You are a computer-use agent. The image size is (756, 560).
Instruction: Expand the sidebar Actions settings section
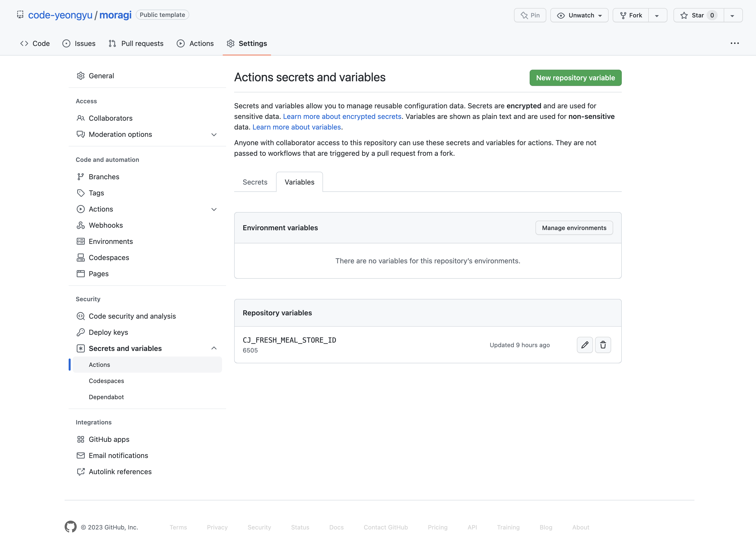coord(214,209)
